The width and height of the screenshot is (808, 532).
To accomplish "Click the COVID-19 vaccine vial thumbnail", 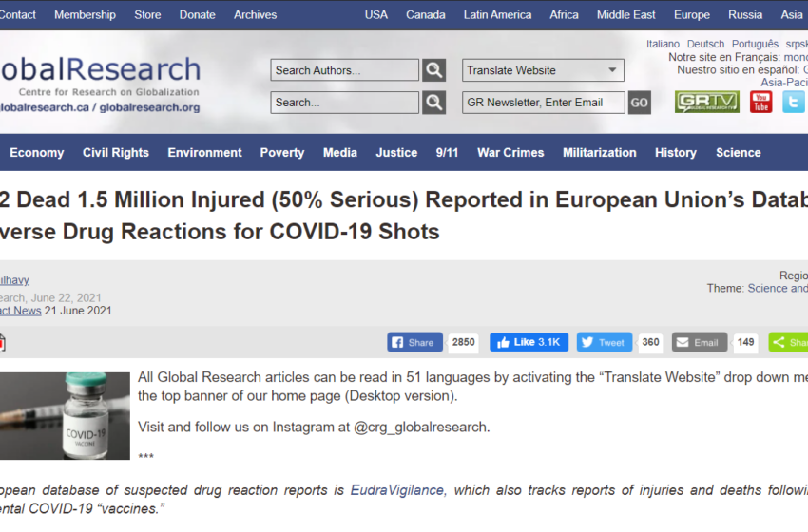I will [65, 415].
